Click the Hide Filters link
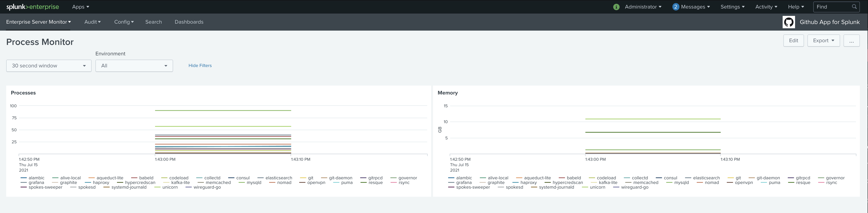This screenshot has width=868, height=213. pos(200,66)
